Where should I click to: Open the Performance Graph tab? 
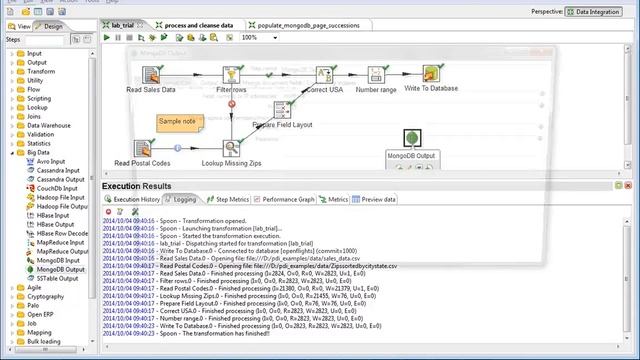pyautogui.click(x=284, y=199)
